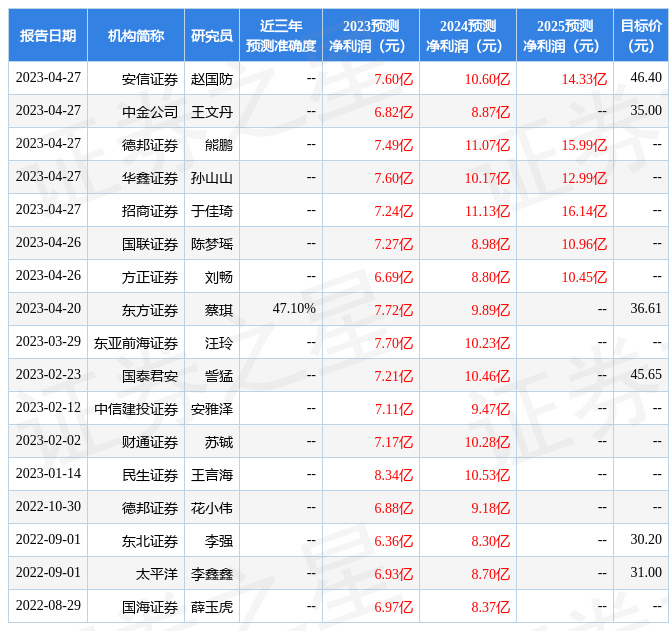This screenshot has height=631, width=669.
Task: Click the 14.33亿 2025 forecast value
Action: pos(584,79)
